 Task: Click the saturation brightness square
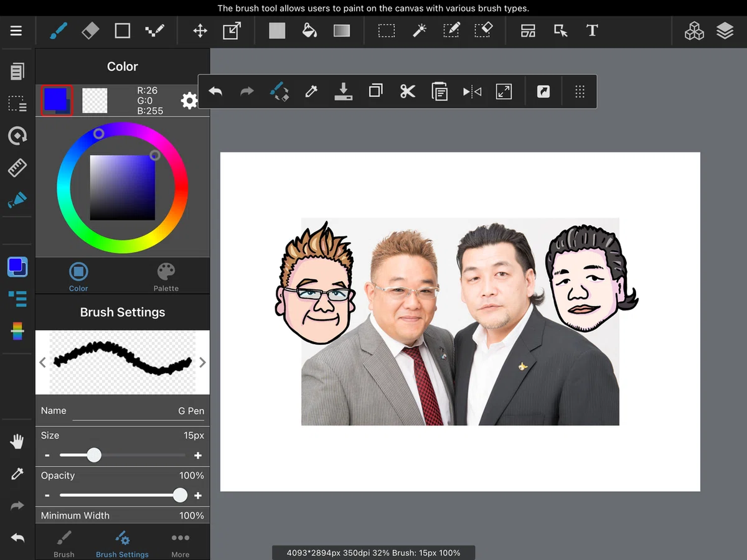(x=122, y=187)
